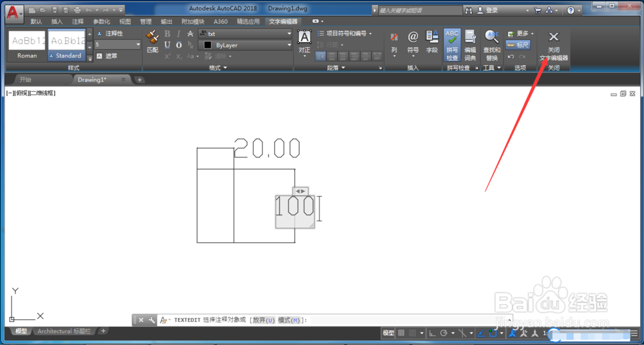
Task: Toggle overline O formatting
Action: coord(178,45)
